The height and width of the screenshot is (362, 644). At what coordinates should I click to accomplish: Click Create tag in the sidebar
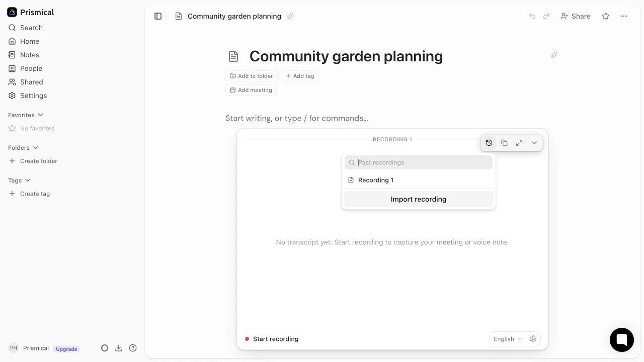point(29,194)
